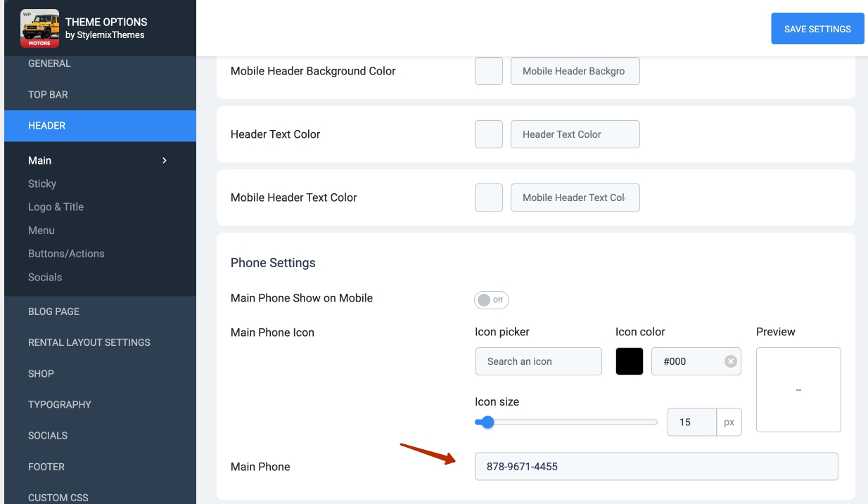
Task: Open the Mobile Header Background color swatch
Action: tap(488, 71)
